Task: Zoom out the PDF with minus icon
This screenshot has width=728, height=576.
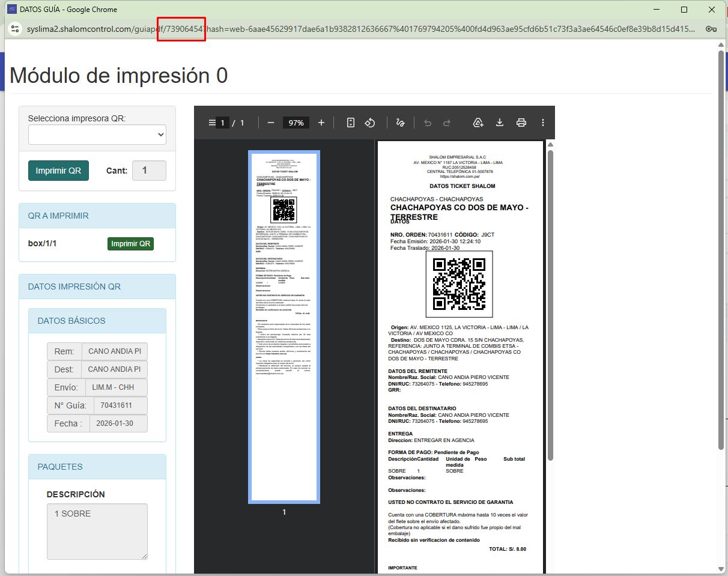Action: (271, 123)
